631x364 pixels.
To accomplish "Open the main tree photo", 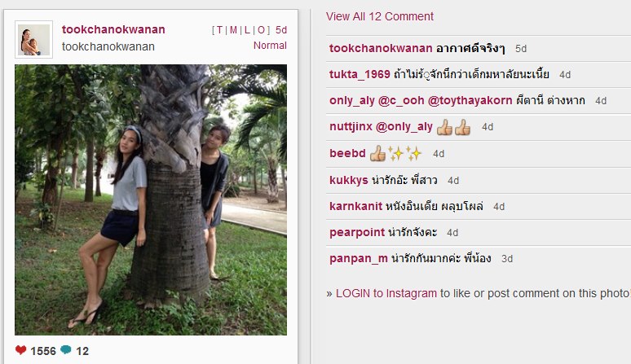I will tap(151, 200).
